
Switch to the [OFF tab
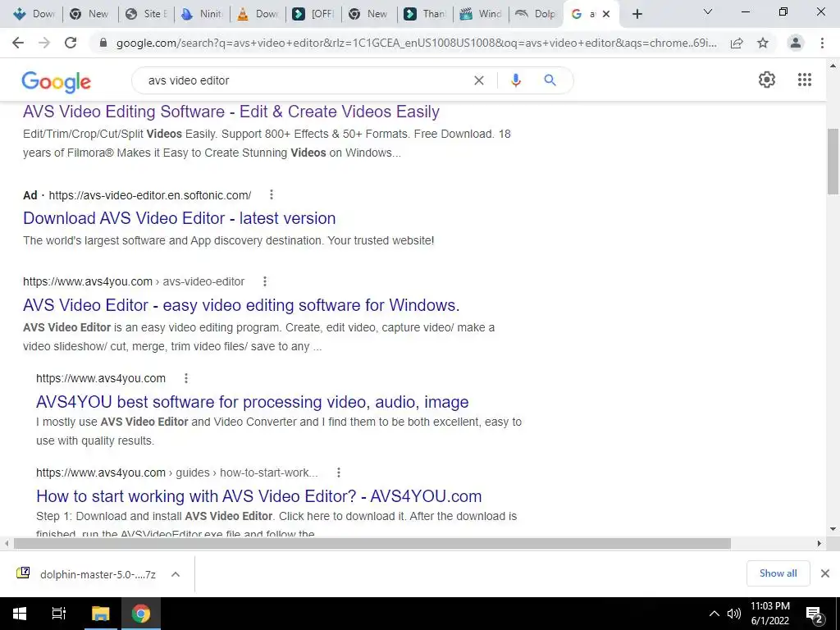pos(313,14)
